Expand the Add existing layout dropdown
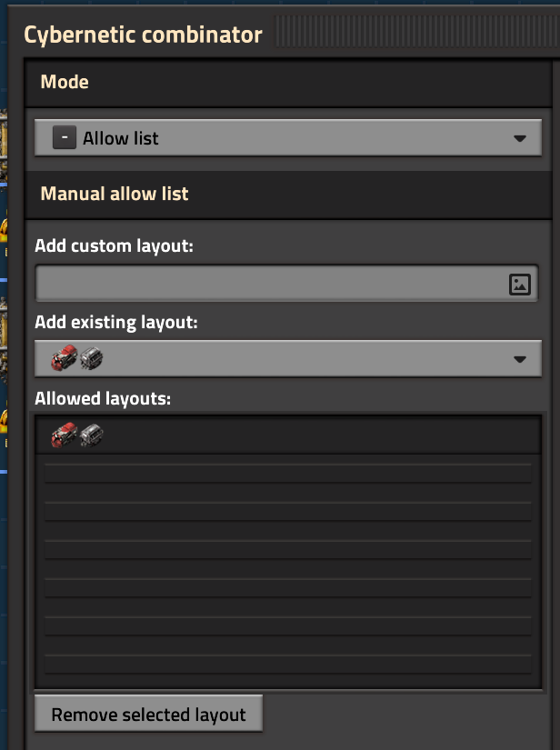 click(287, 357)
